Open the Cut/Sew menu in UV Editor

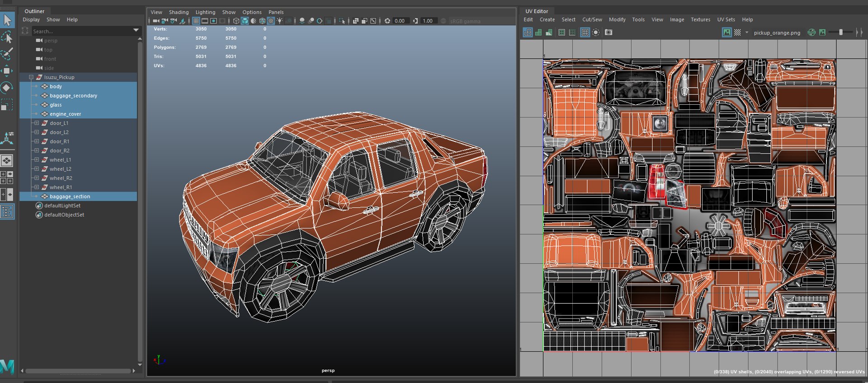[x=592, y=19]
